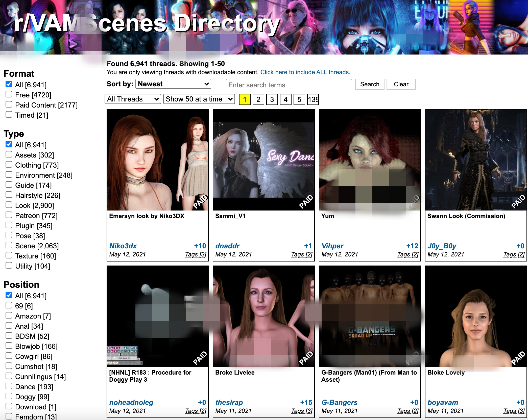Open the Sort by Newest dropdown
This screenshot has width=528, height=420.
click(x=173, y=84)
